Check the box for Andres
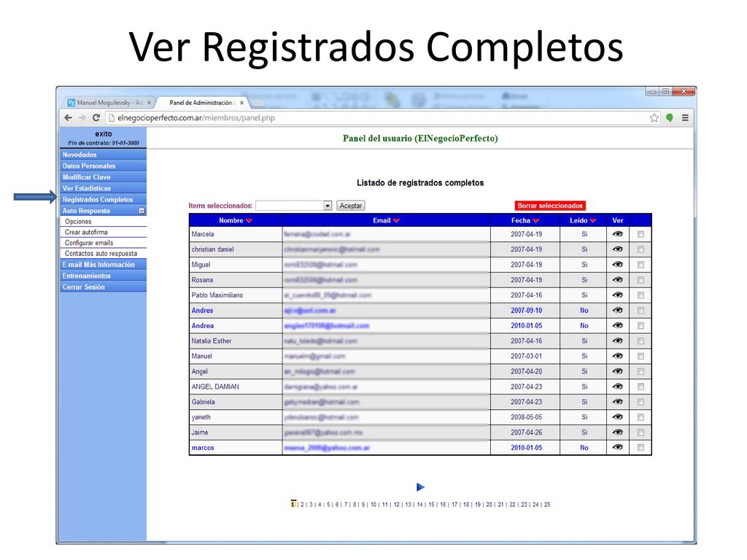 pos(640,311)
